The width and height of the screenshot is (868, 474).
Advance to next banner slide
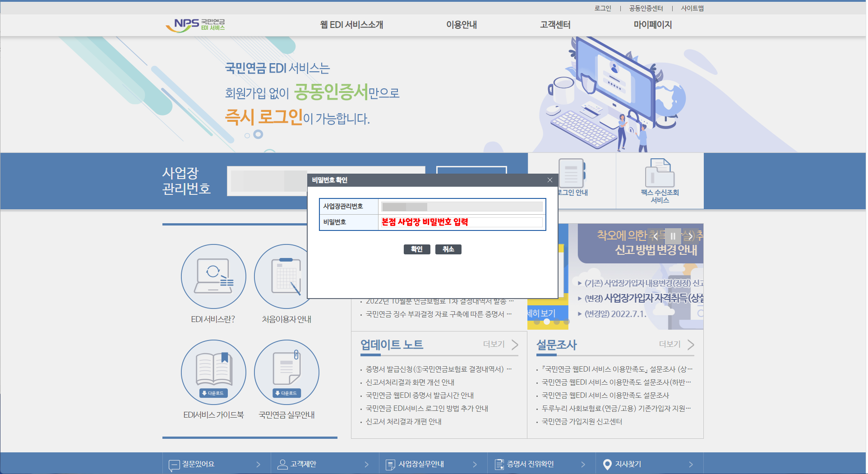click(x=690, y=236)
